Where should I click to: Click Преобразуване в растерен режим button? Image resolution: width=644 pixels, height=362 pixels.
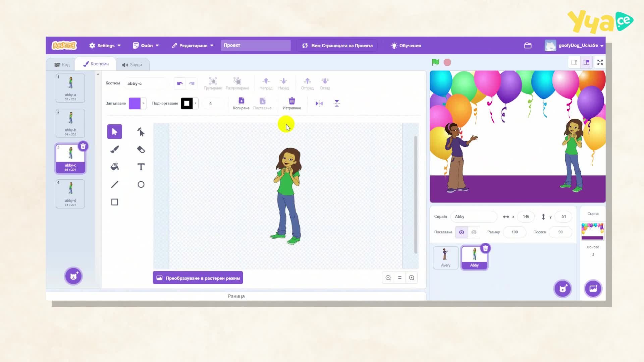198,278
